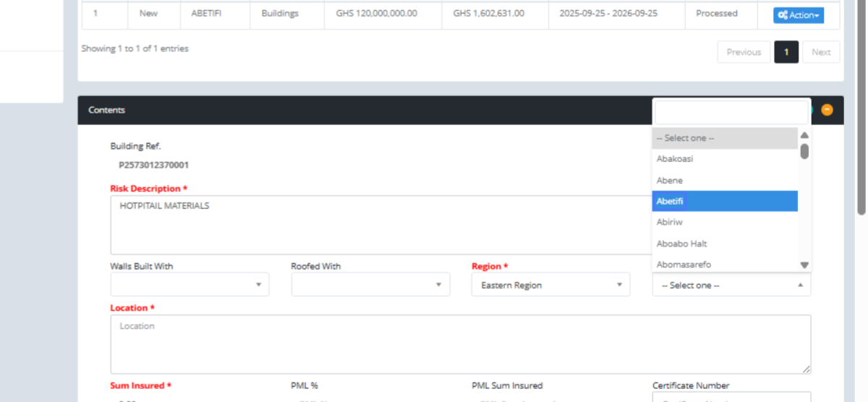Click into the Location text area
The image size is (868, 402).
(x=460, y=344)
